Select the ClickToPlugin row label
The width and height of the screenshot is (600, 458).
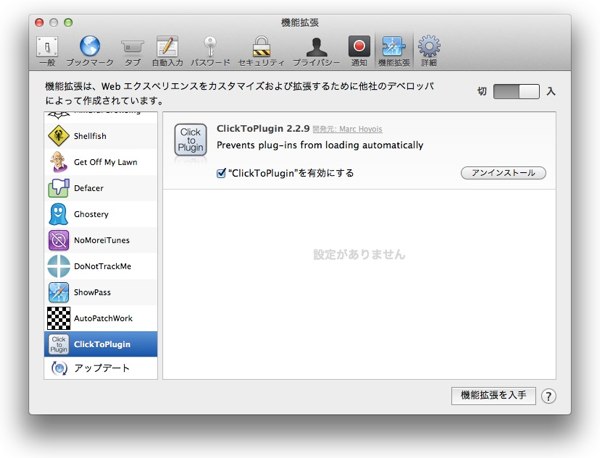point(102,344)
